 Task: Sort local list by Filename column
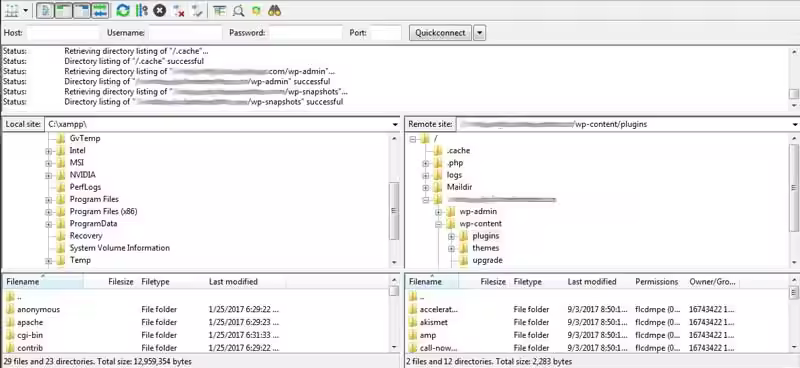[x=43, y=282]
